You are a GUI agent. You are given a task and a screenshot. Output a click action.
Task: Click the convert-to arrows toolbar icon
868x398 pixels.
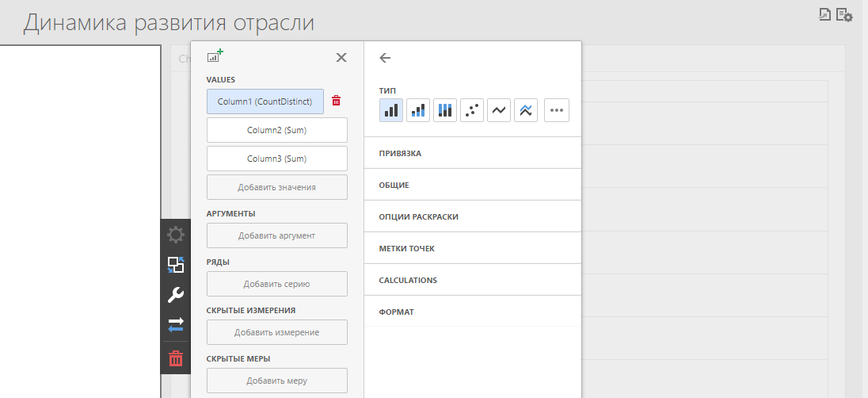coord(176,324)
